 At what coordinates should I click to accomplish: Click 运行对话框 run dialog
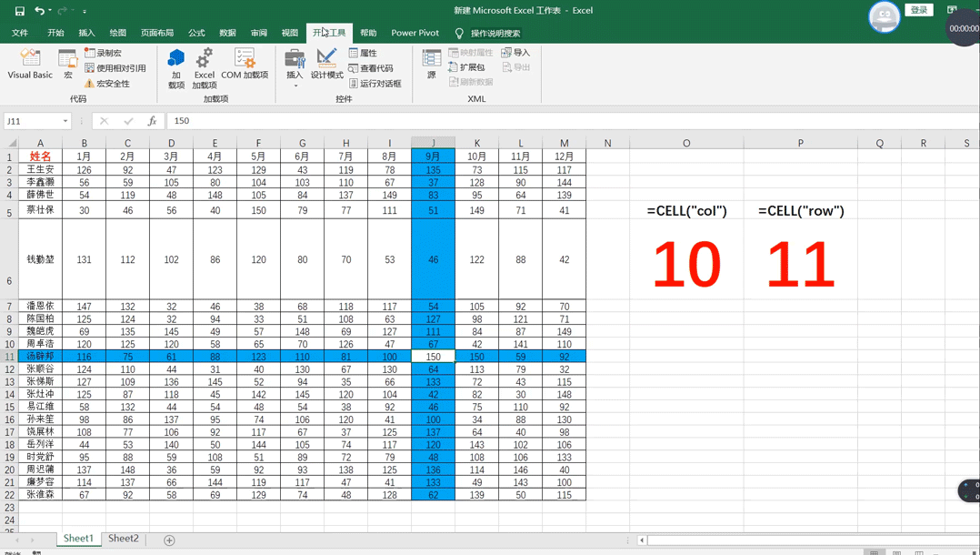[x=375, y=83]
